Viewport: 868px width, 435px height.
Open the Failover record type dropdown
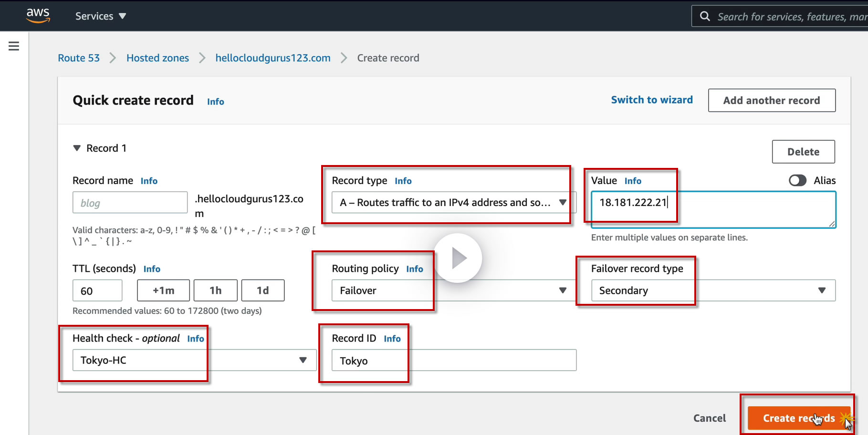(x=713, y=290)
